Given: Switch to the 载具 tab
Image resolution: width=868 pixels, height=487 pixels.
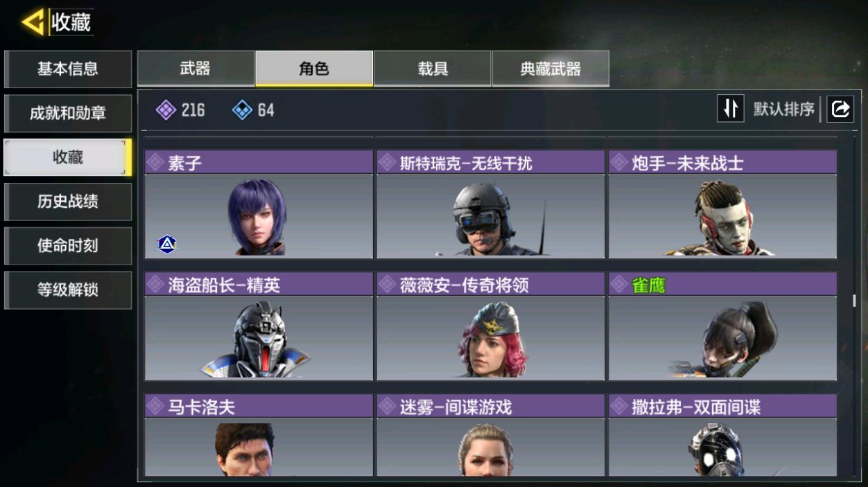Looking at the screenshot, I should point(433,69).
